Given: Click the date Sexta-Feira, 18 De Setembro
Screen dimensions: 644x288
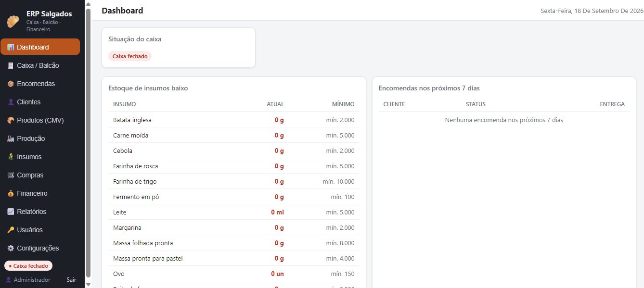Looking at the screenshot, I should click(592, 11).
